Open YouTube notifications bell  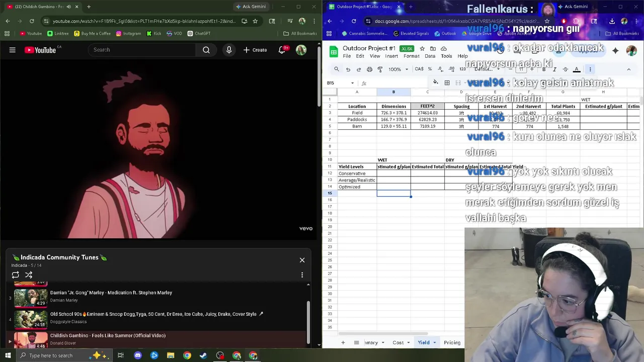282,50
